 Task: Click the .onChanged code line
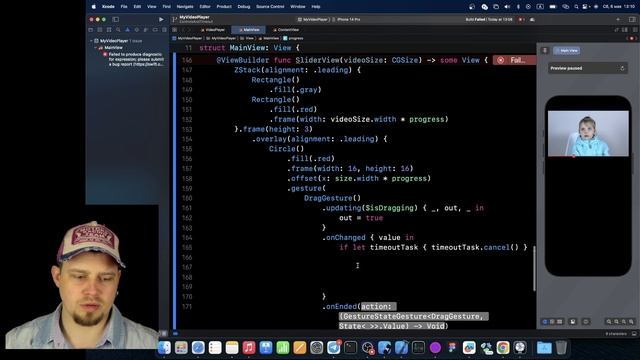coord(367,238)
